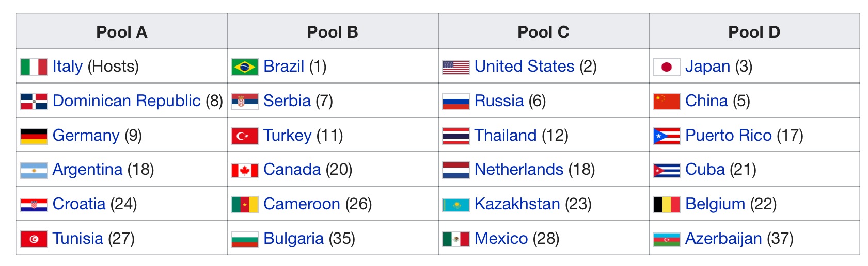Open the Netherlands link

pyautogui.click(x=519, y=169)
